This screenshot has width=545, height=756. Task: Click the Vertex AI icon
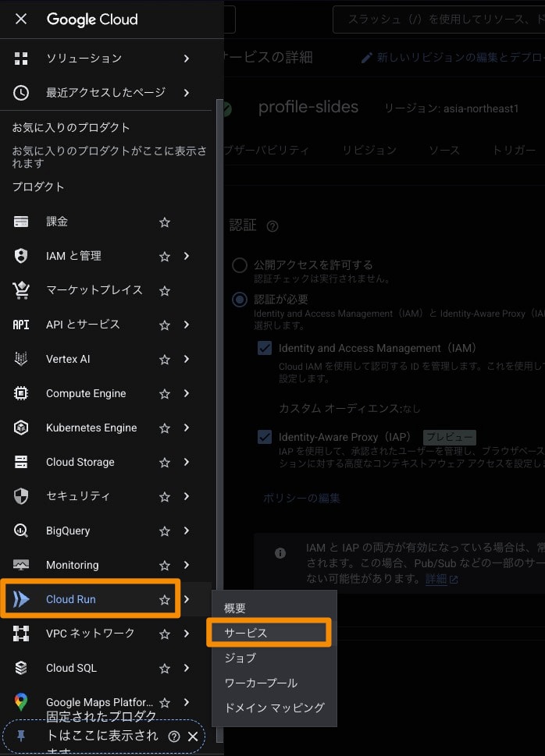pos(21,359)
